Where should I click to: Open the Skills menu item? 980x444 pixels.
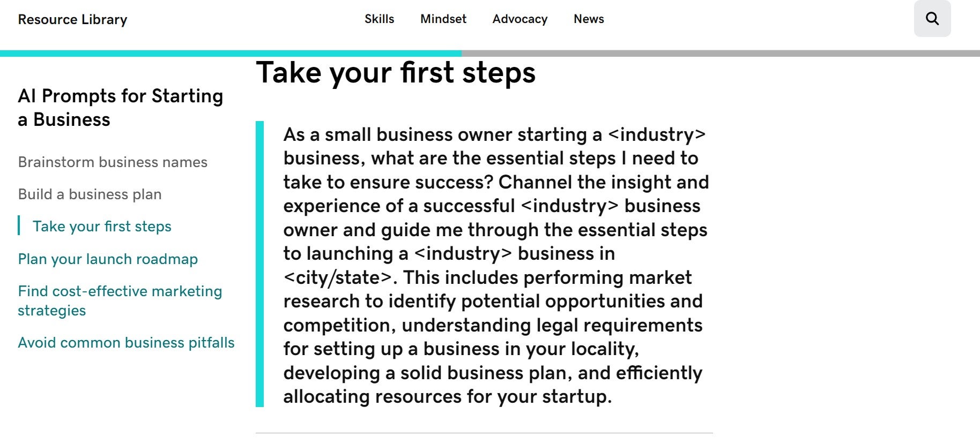pyautogui.click(x=379, y=19)
